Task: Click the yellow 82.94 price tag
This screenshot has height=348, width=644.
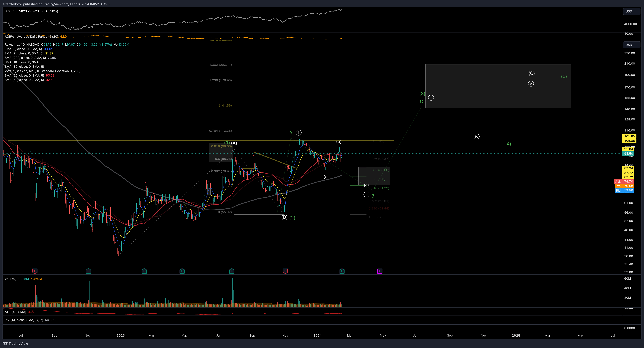Action: pyautogui.click(x=629, y=168)
